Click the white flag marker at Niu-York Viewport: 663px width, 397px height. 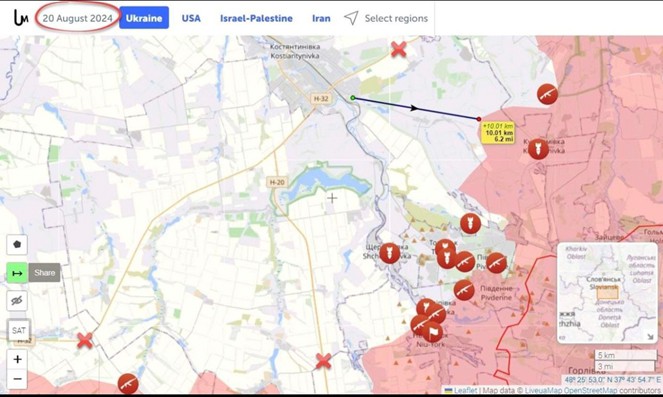coord(433,332)
